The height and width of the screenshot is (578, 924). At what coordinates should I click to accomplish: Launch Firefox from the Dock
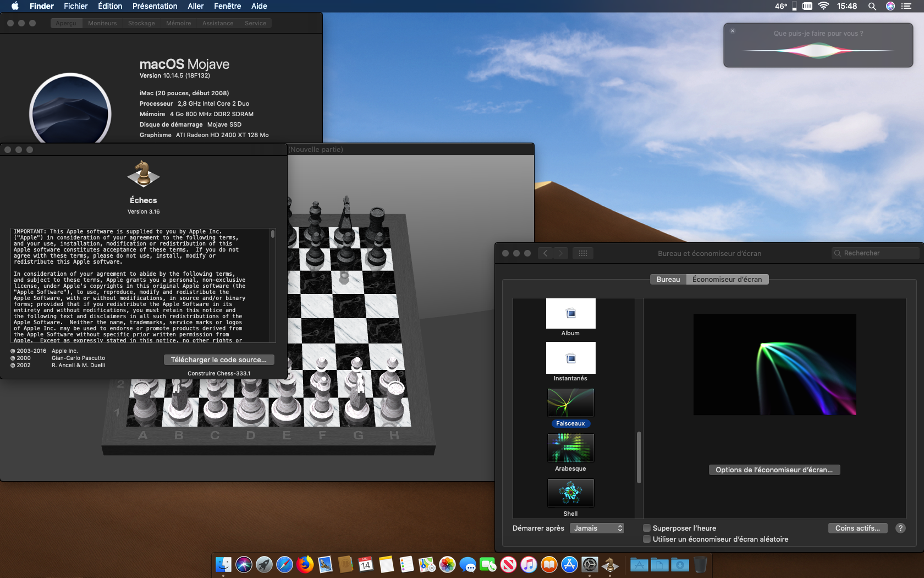coord(305,564)
